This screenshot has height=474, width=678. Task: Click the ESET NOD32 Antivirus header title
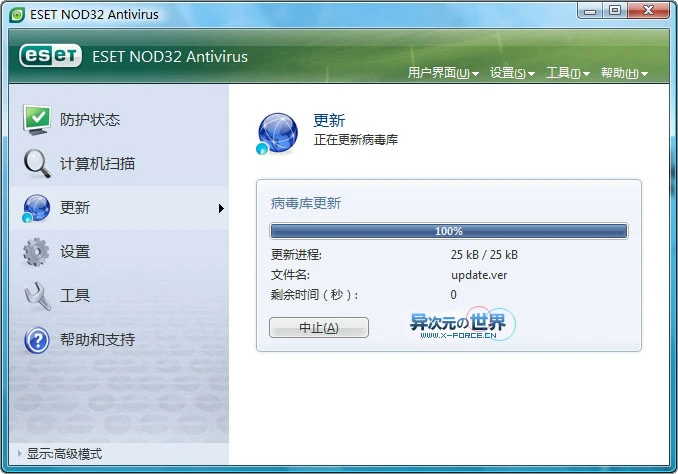point(170,57)
